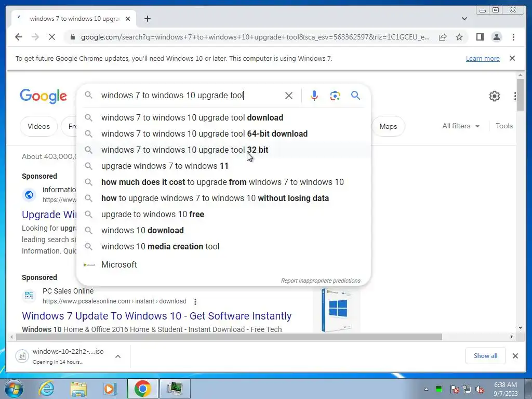Screen dimensions: 532x399
Task: View site info padlock icon
Action: pos(72,37)
